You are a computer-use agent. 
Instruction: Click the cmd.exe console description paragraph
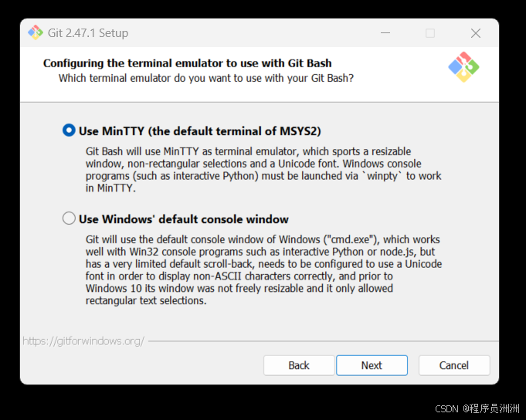pyautogui.click(x=263, y=269)
